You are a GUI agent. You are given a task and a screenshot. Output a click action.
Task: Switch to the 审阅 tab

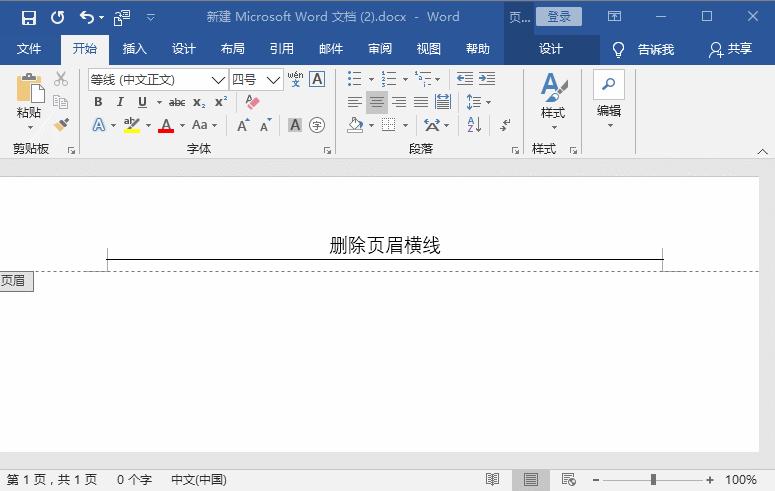(x=380, y=48)
